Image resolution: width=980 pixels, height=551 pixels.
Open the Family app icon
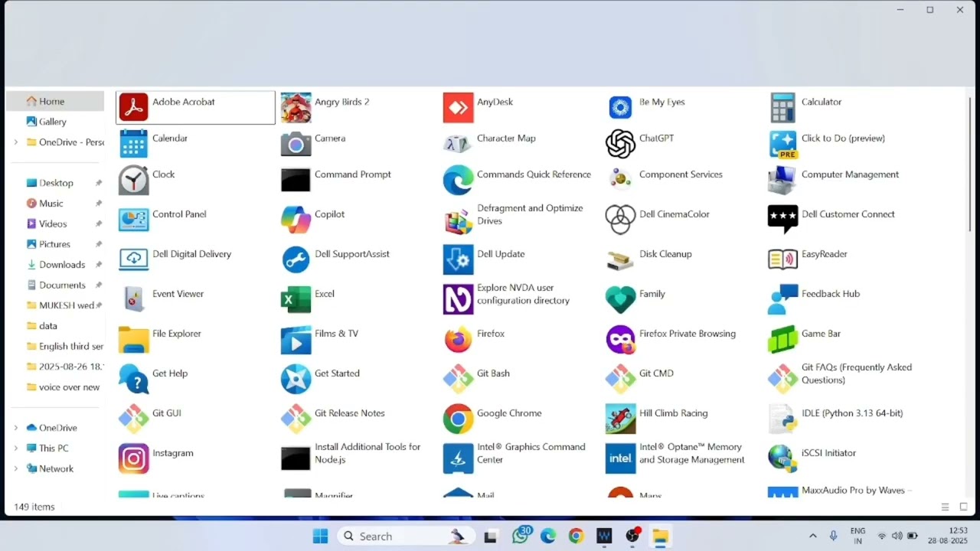620,299
